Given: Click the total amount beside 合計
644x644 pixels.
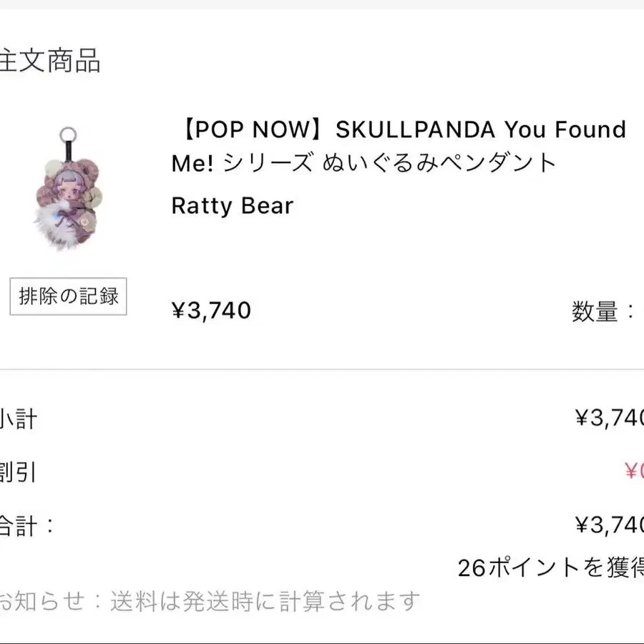Looking at the screenshot, I should point(610,526).
